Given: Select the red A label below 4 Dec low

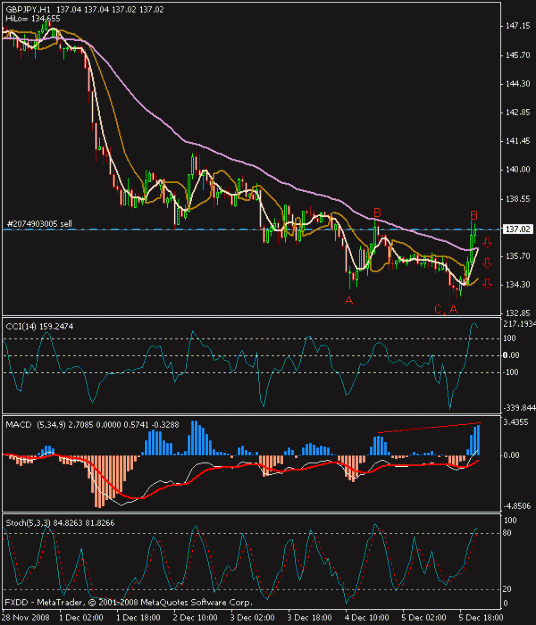Looking at the screenshot, I should point(349,300).
